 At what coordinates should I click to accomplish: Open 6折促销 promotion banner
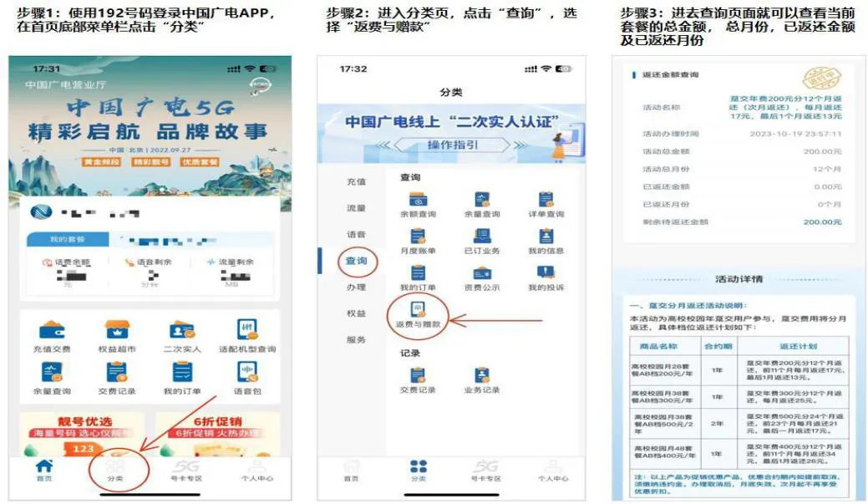[217, 435]
